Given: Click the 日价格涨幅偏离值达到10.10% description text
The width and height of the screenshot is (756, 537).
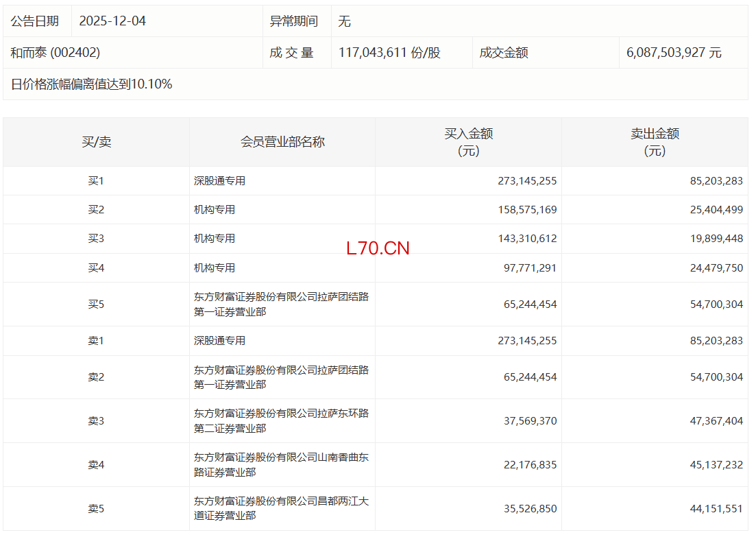Looking at the screenshot, I should click(x=91, y=84).
